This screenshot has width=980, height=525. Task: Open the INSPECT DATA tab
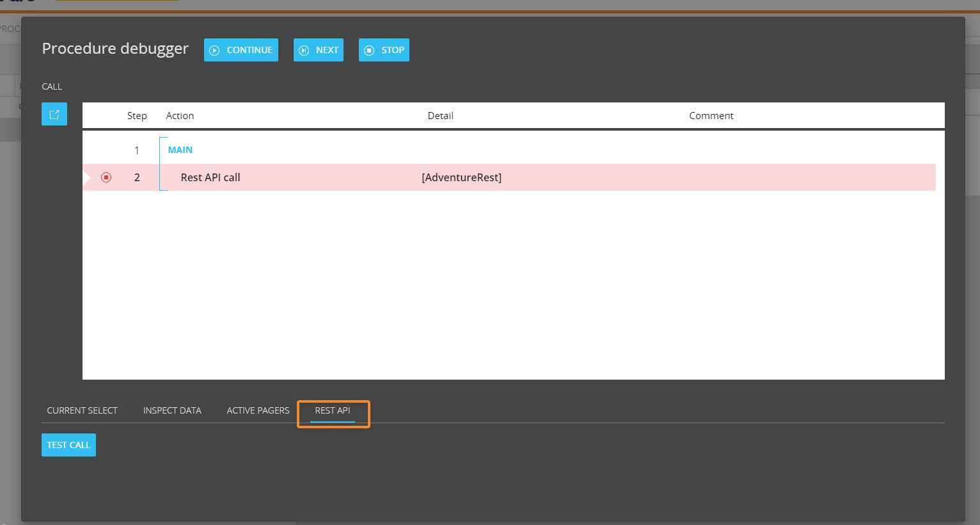tap(172, 410)
